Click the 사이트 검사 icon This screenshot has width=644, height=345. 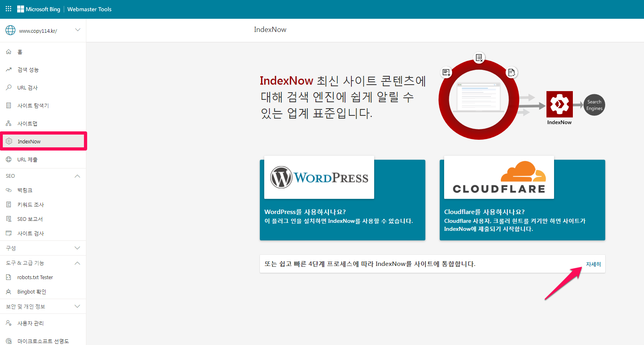pos(9,233)
